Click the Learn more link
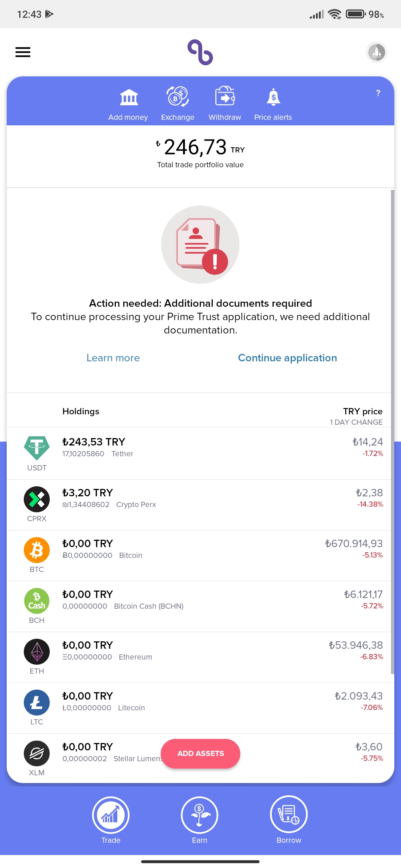The width and height of the screenshot is (401, 868). tap(113, 358)
